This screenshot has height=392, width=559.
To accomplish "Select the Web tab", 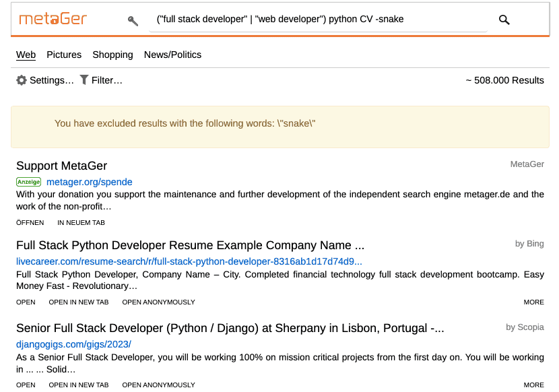I will [x=26, y=55].
